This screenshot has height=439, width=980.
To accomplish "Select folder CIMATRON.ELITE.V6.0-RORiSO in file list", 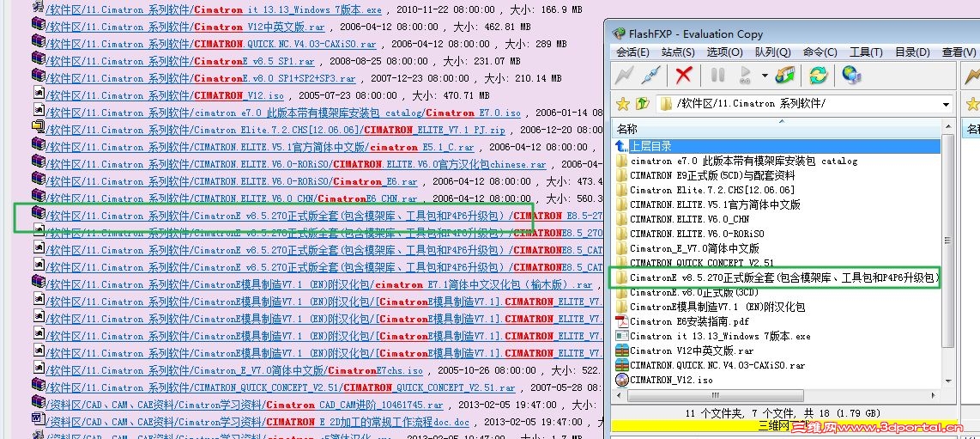I will pyautogui.click(x=697, y=234).
